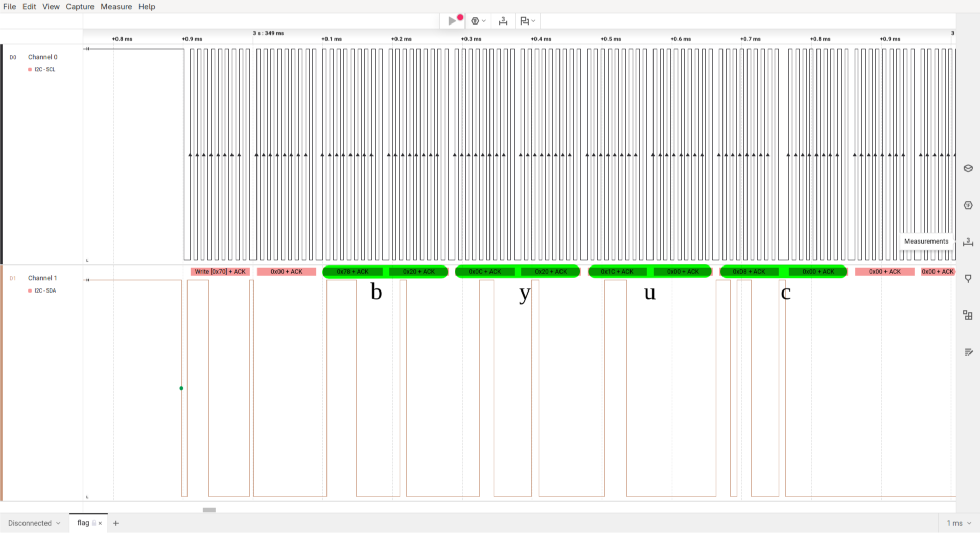Start capture with the play button
The width and height of the screenshot is (980, 533).
pyautogui.click(x=452, y=21)
